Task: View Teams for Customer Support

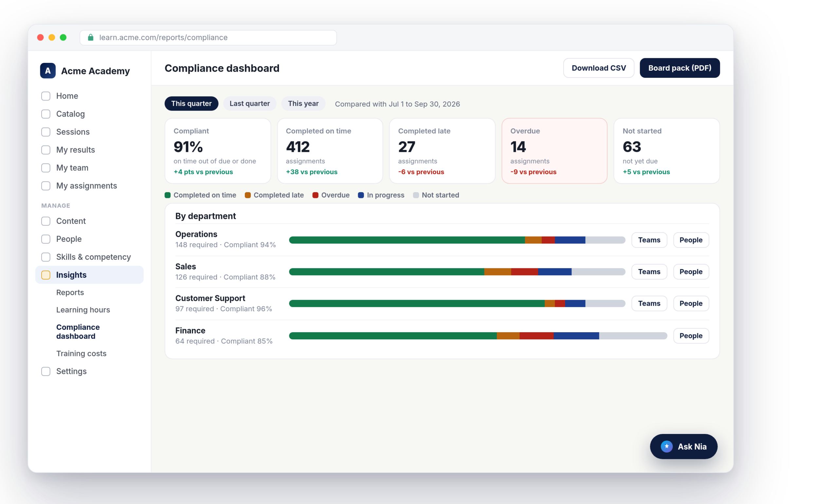Action: 649,303
